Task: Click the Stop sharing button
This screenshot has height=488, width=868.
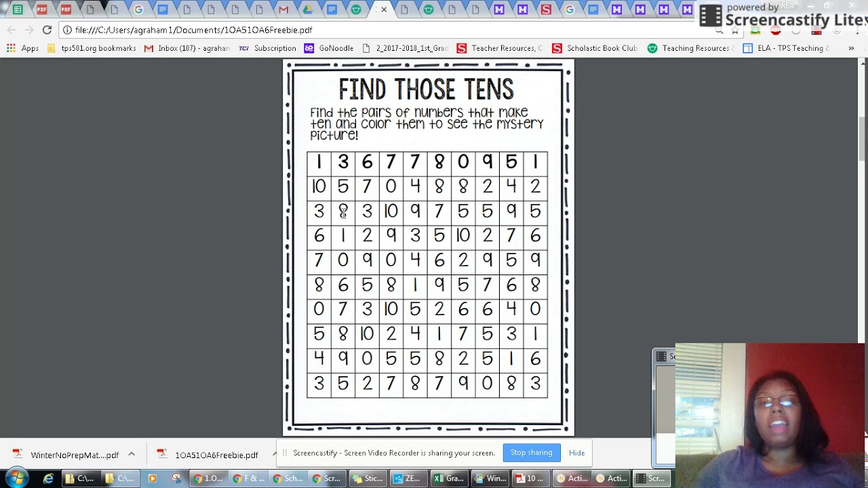Action: point(531,453)
